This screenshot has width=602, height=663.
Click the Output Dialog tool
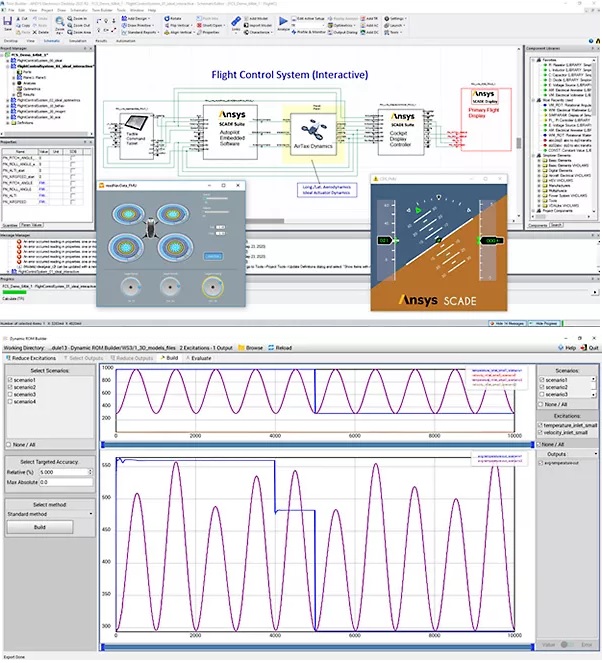[x=343, y=32]
